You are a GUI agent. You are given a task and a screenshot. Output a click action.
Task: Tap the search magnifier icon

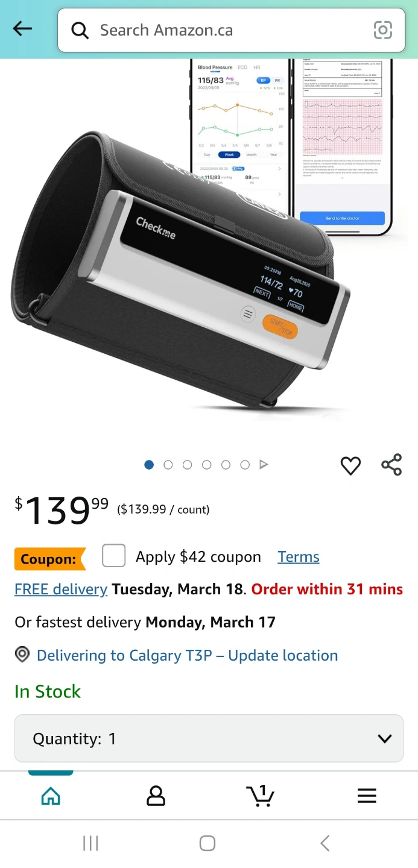80,30
